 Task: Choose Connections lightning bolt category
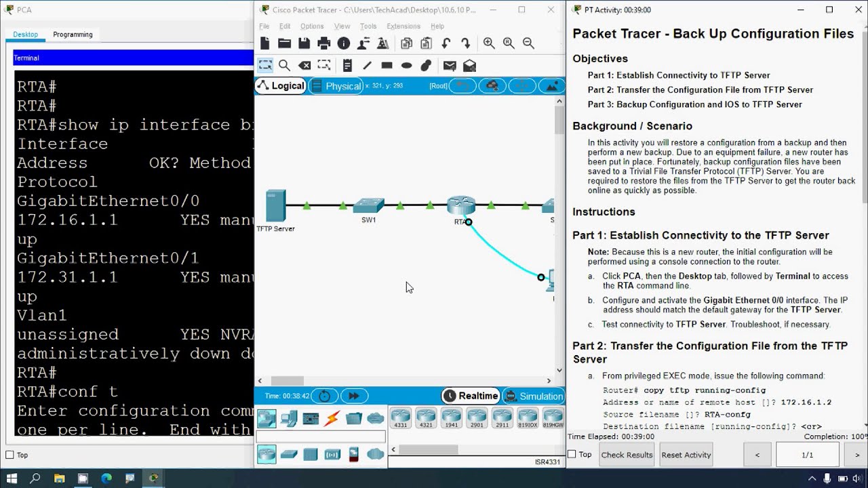pos(332,419)
